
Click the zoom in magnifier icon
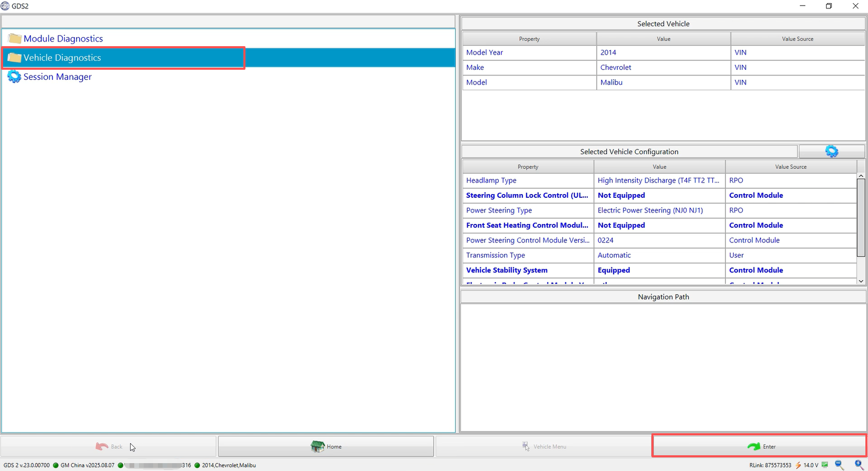(859, 465)
